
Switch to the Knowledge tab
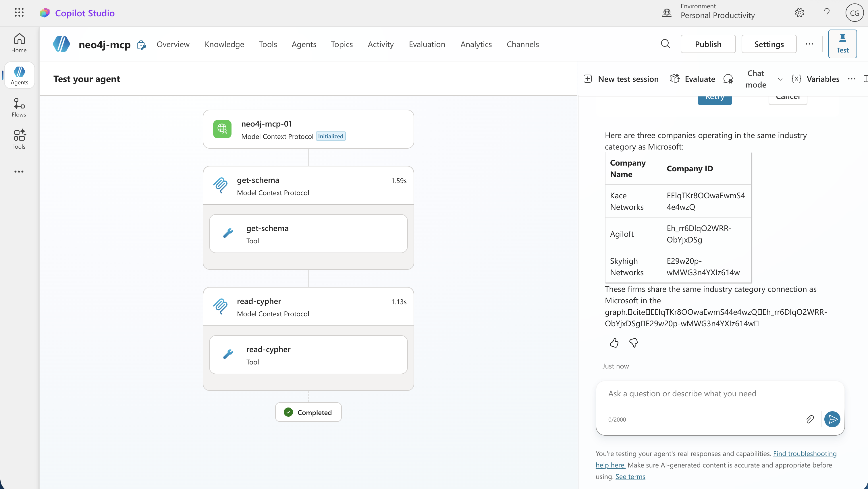pos(224,44)
